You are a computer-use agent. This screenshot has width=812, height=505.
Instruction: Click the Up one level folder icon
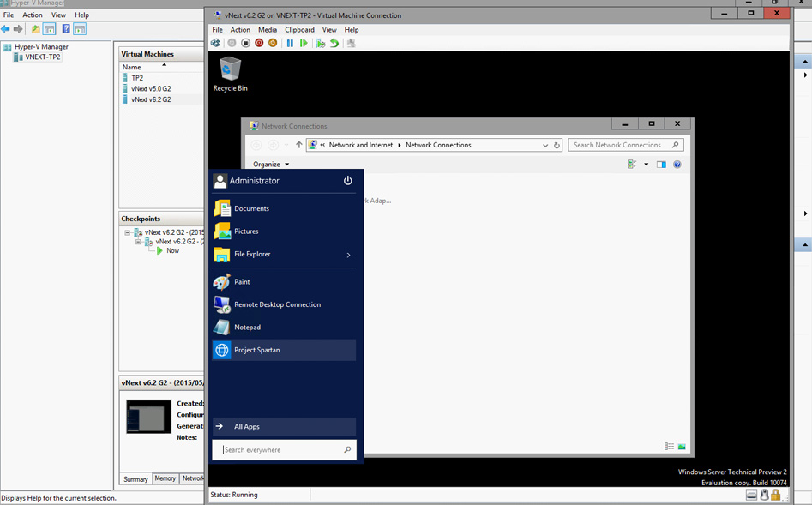point(35,29)
